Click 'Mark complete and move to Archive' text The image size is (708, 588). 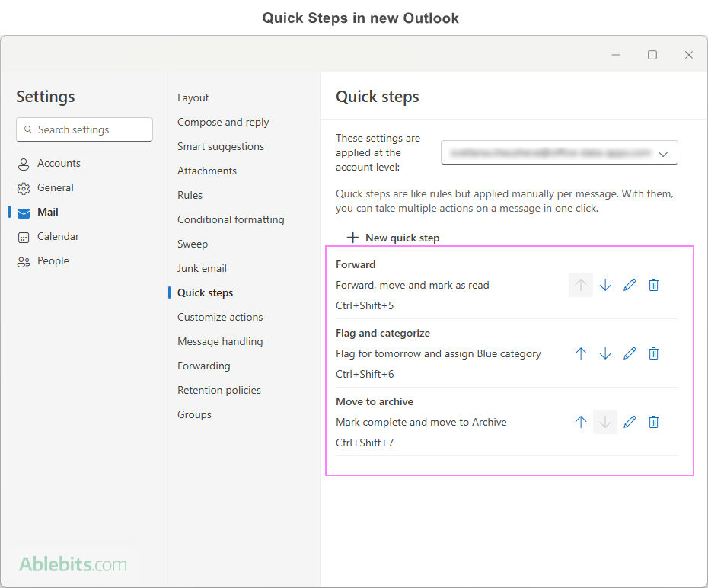421,422
